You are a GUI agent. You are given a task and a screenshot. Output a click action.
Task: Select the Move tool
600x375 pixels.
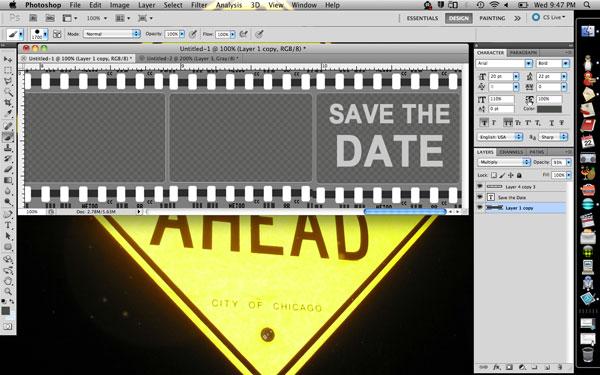point(8,59)
